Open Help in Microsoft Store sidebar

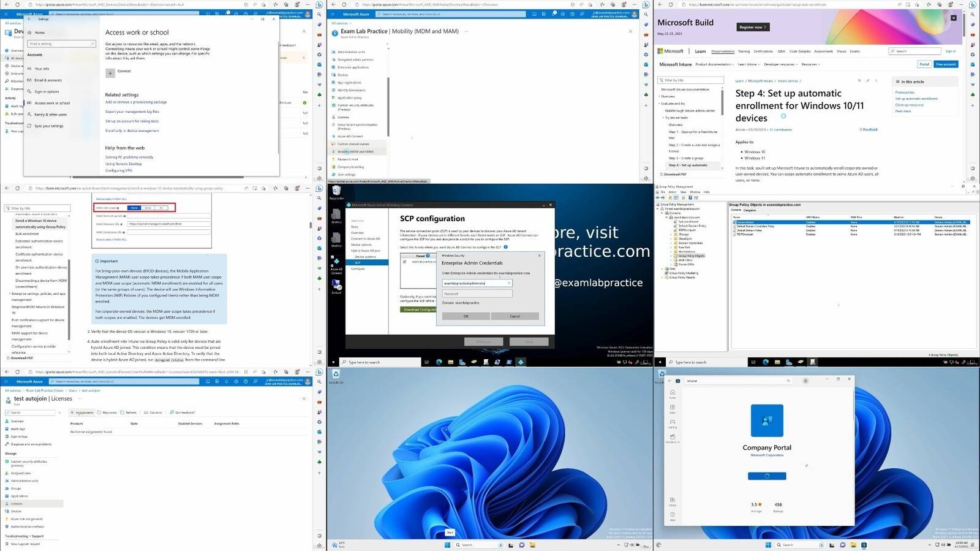point(673,516)
